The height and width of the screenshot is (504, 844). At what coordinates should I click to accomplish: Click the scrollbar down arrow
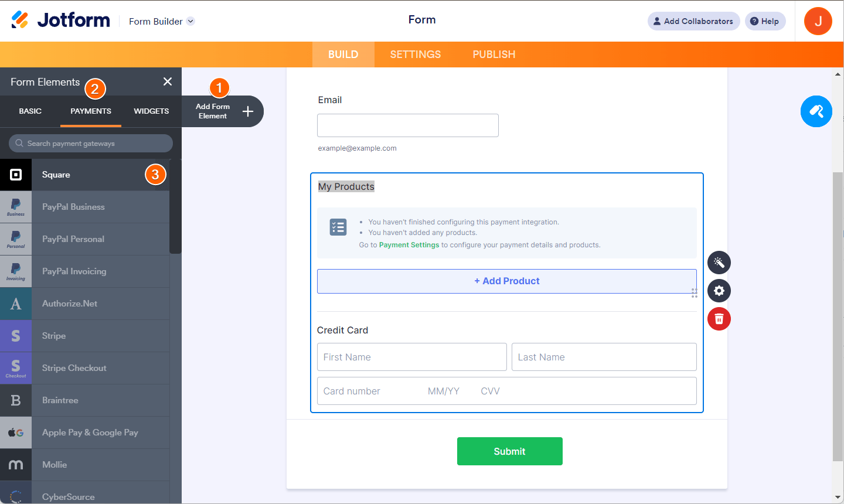[838, 498]
